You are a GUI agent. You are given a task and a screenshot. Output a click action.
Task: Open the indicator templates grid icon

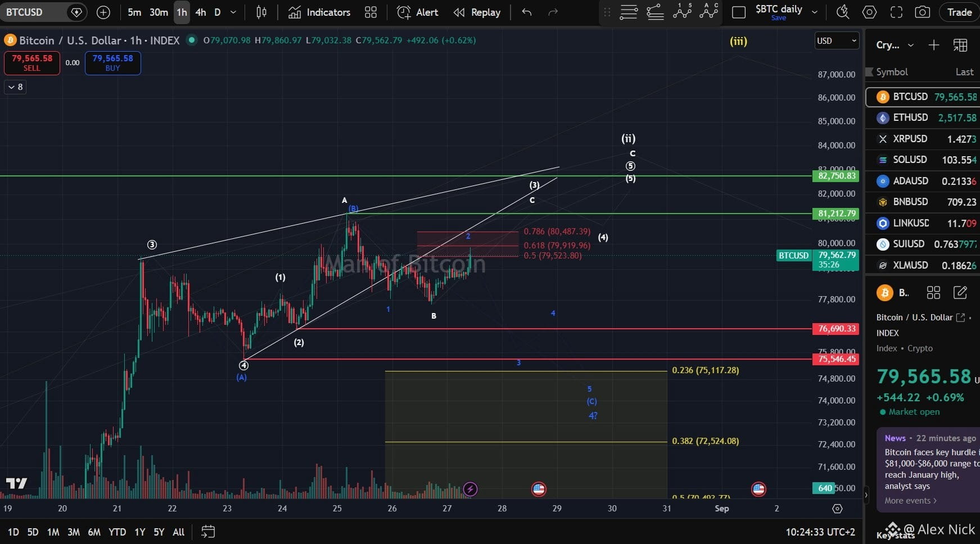tap(371, 12)
